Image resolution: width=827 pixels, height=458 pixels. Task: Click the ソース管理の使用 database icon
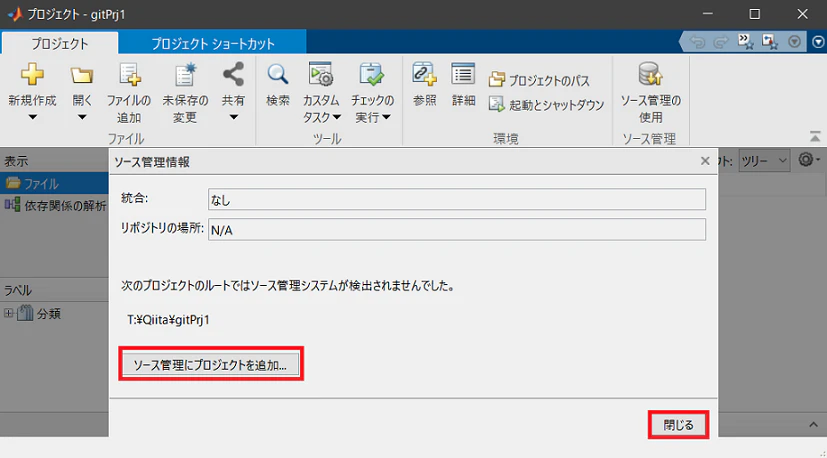[x=650, y=74]
